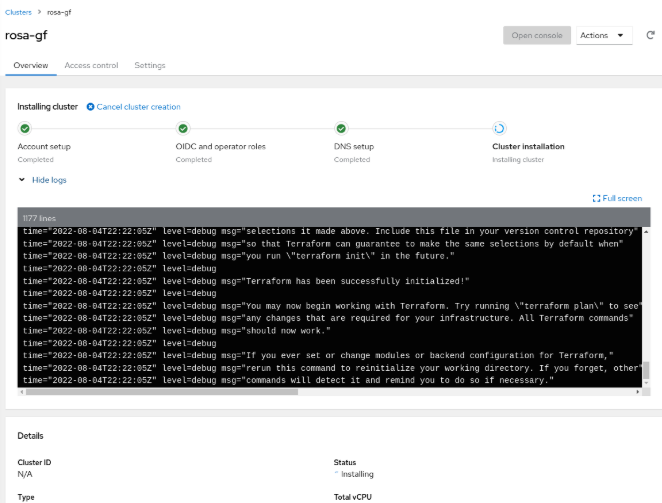Click the Account setup completed checkmark icon
Screen dimensions: 662x503
pos(25,128)
